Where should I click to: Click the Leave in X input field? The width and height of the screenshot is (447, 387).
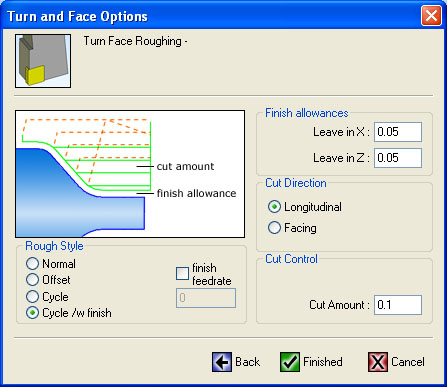(x=398, y=132)
